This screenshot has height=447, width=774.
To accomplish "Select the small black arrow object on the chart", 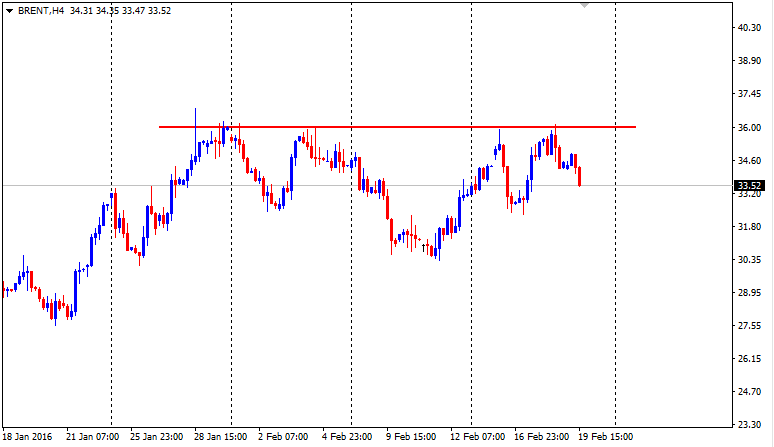I will pyautogui.click(x=423, y=248).
